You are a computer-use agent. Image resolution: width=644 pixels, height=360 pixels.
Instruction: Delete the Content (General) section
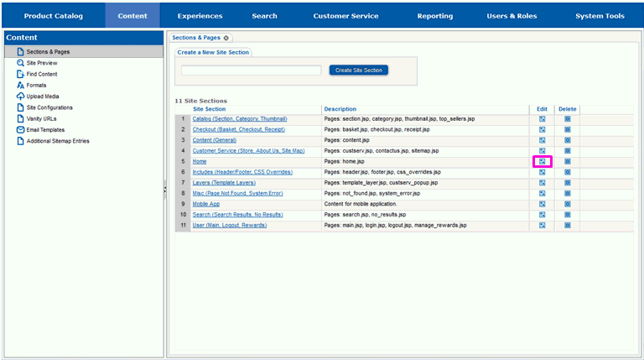pos(567,140)
